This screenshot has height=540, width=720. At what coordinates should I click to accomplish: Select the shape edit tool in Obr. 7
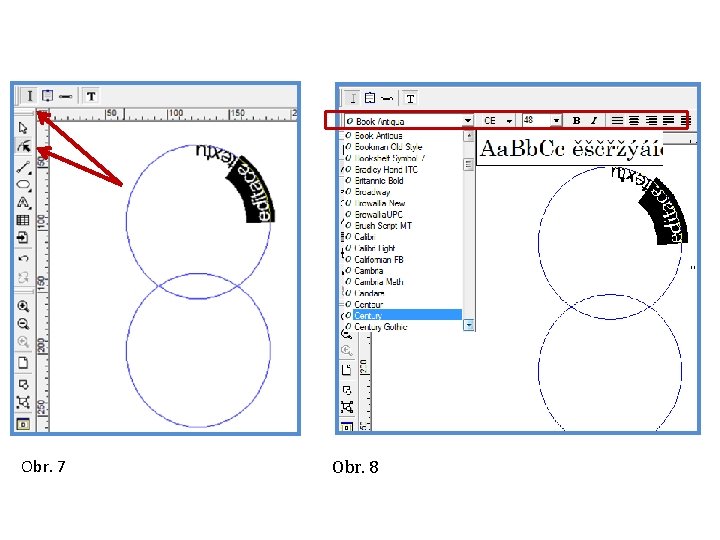click(23, 146)
